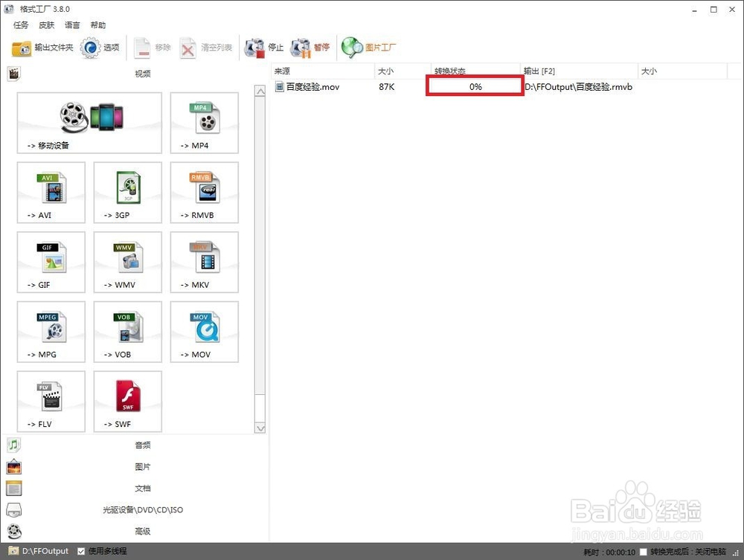Choose convert to RMVB

205,193
